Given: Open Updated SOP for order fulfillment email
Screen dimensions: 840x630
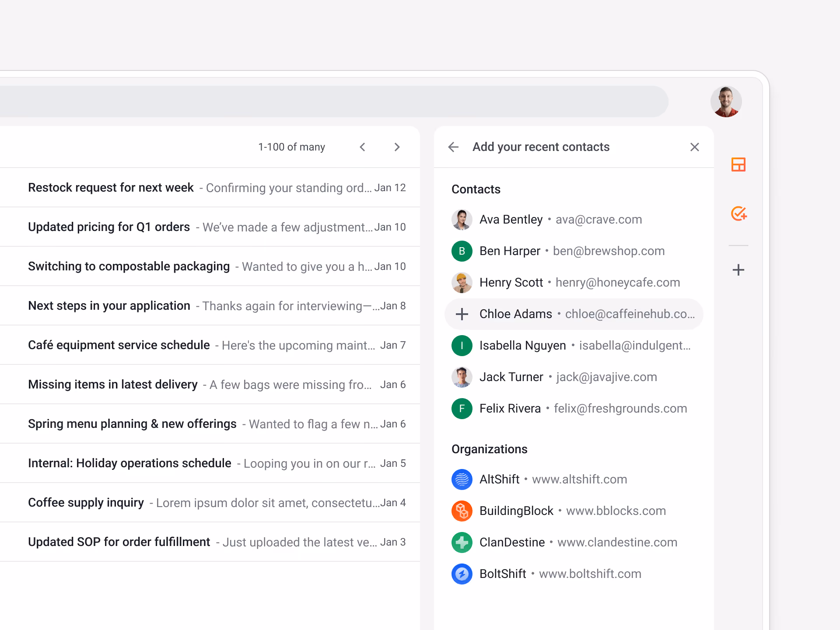Looking at the screenshot, I should (x=210, y=542).
